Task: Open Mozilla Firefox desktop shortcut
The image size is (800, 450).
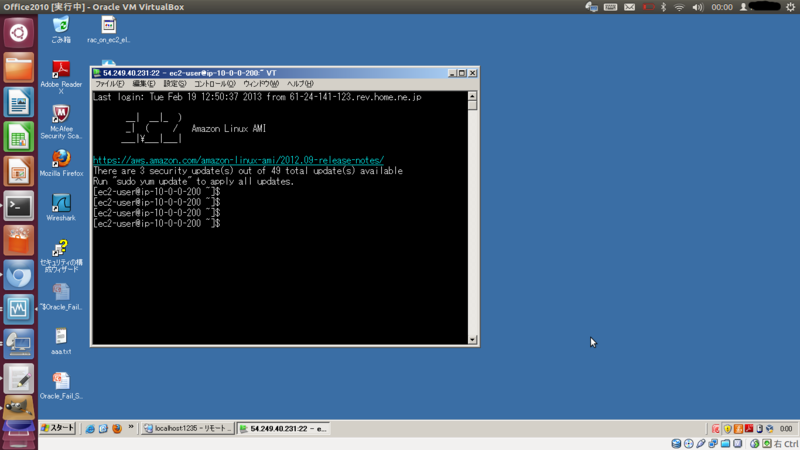Action: point(61,163)
